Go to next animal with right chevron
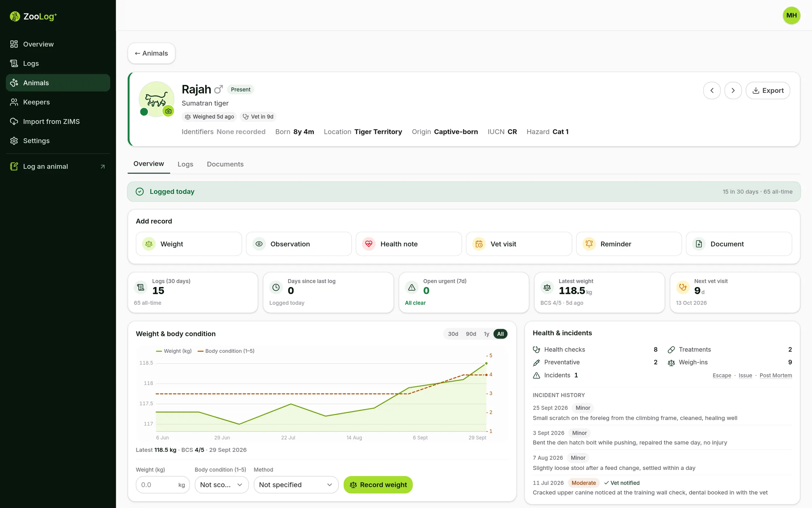This screenshot has height=508, width=812. [733, 90]
